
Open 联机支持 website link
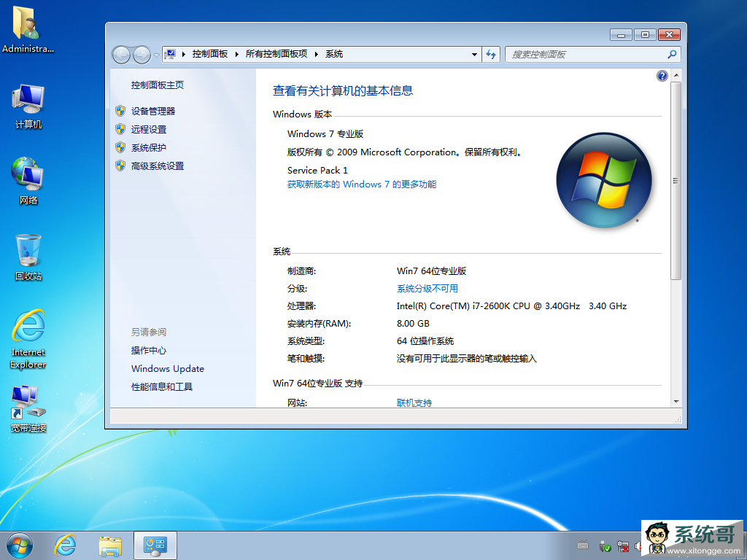[414, 402]
